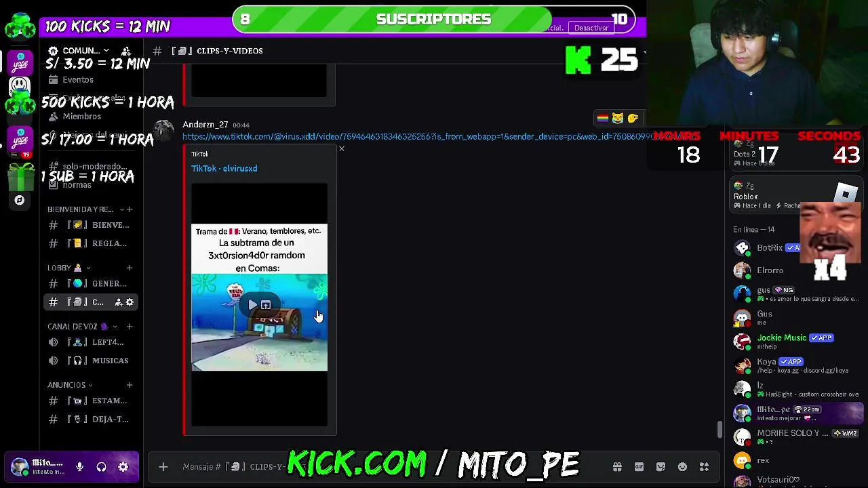
Task: Open Mito_pe in the member list
Action: 797,413
